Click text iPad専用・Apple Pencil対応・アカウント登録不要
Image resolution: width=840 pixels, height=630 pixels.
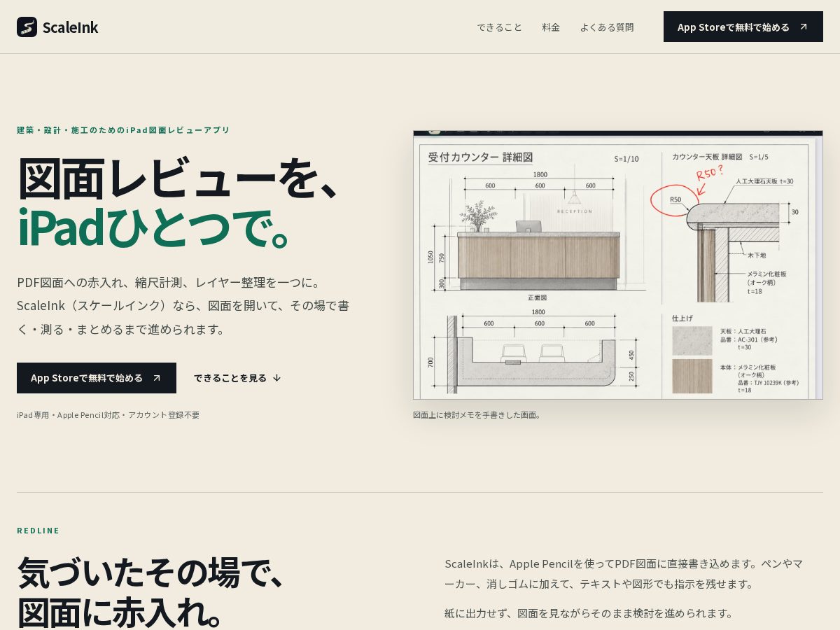[x=108, y=414]
